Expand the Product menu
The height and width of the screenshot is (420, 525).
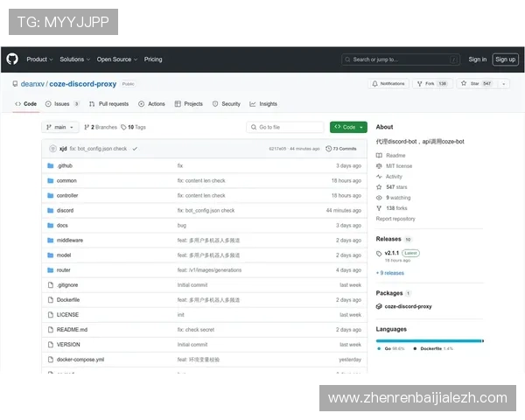[39, 59]
